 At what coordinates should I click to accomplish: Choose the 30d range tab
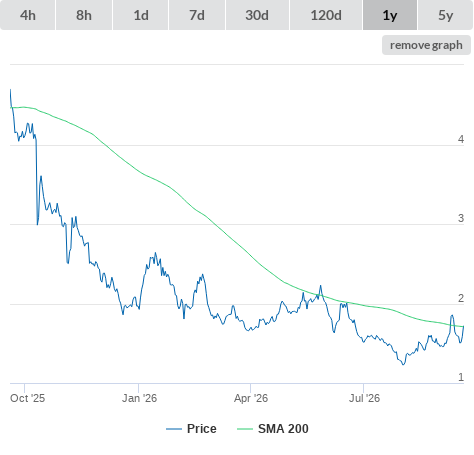pyautogui.click(x=257, y=15)
